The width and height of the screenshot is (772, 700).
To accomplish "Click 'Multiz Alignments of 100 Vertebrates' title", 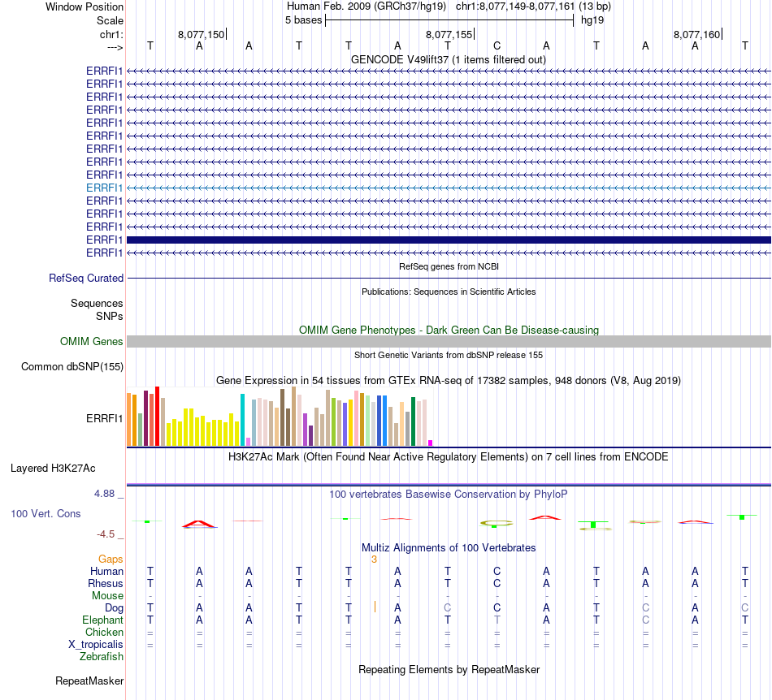I will (x=449, y=547).
